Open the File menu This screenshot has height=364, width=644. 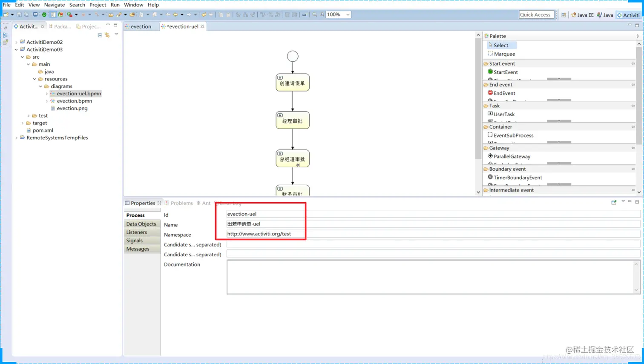click(x=6, y=5)
